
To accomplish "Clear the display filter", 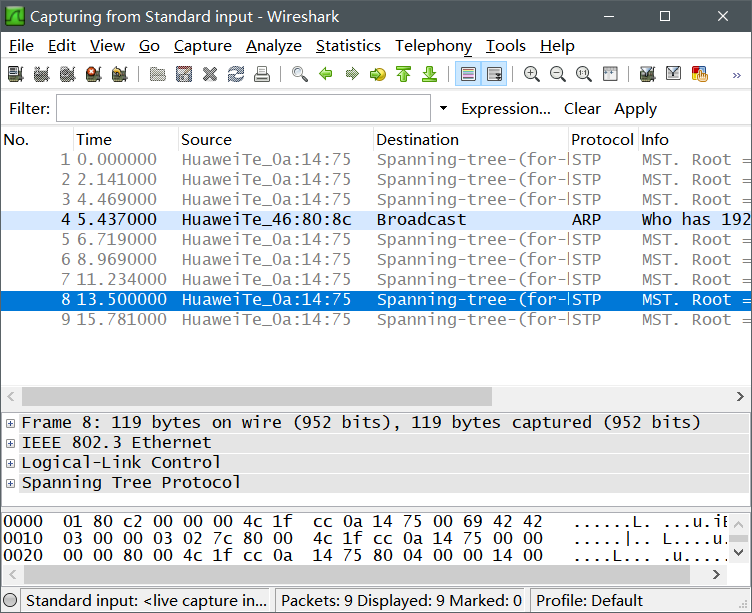I will [x=582, y=108].
